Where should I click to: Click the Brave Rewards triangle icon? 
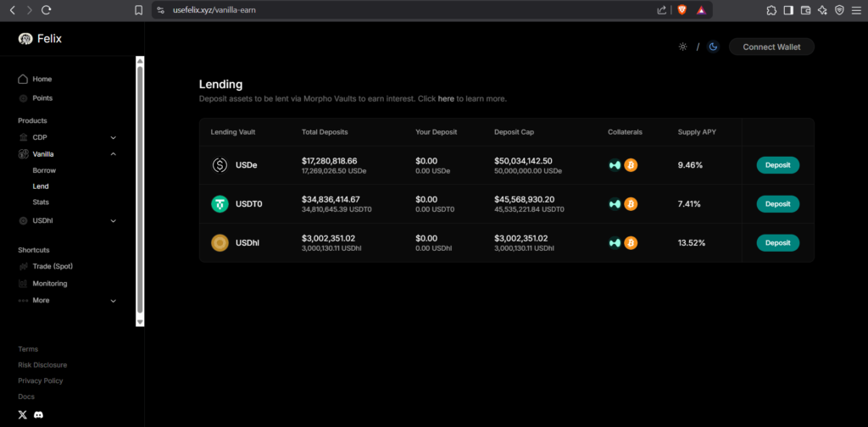click(x=701, y=10)
